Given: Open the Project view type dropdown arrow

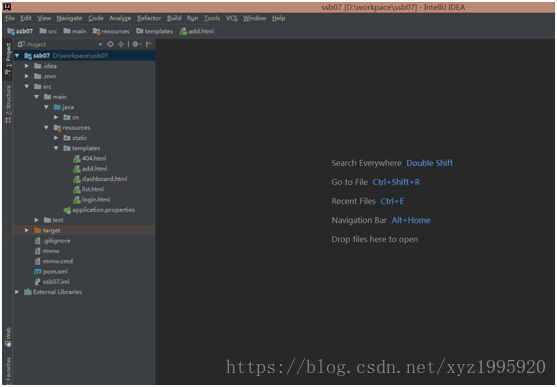Looking at the screenshot, I should point(101,44).
